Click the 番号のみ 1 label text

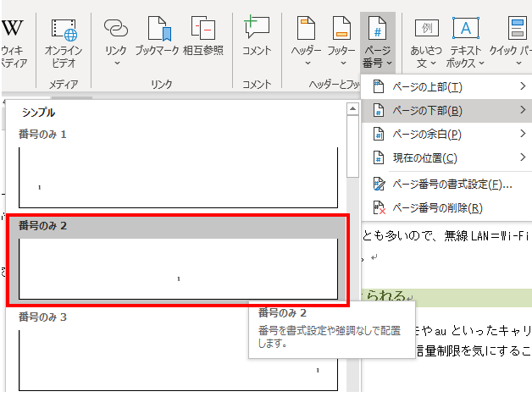tap(42, 135)
